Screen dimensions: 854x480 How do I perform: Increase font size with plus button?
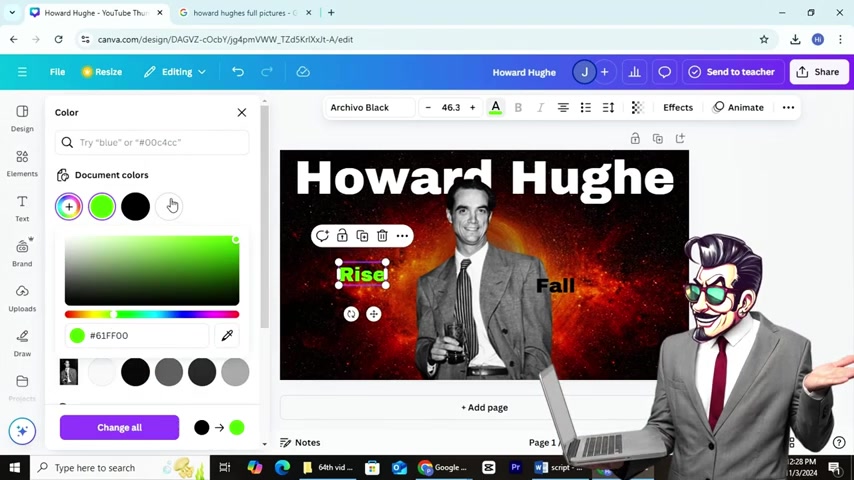pos(472,107)
